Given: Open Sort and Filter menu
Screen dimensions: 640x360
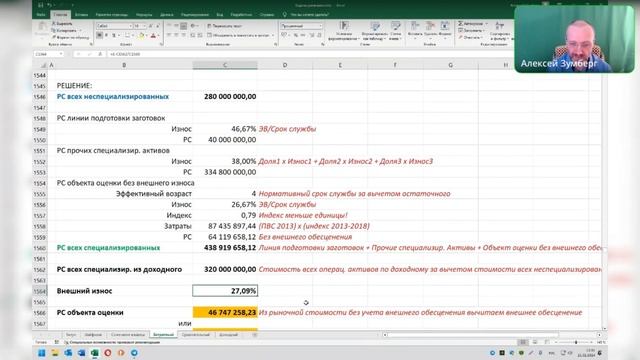Looking at the screenshot, I should click(500, 31).
